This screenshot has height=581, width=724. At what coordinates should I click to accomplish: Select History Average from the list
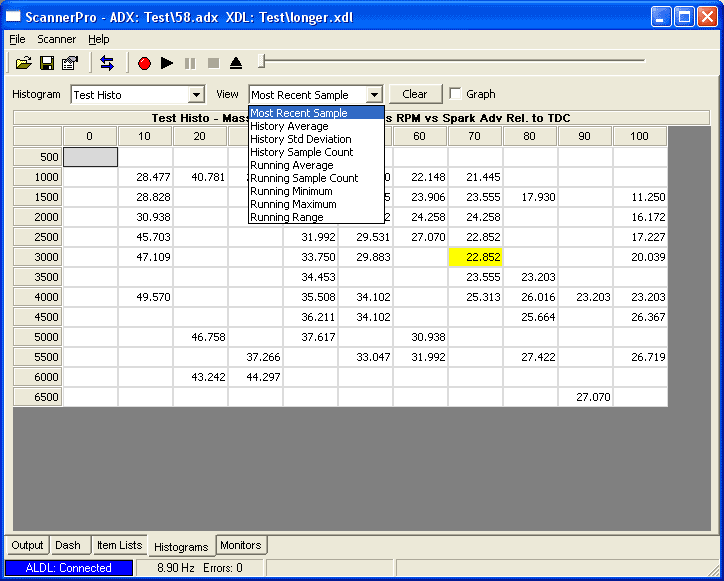pyautogui.click(x=289, y=126)
